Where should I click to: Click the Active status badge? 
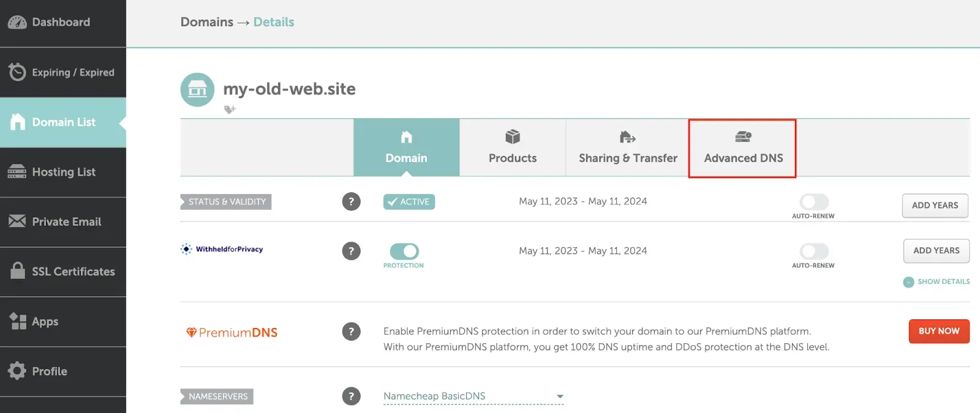pyautogui.click(x=409, y=201)
